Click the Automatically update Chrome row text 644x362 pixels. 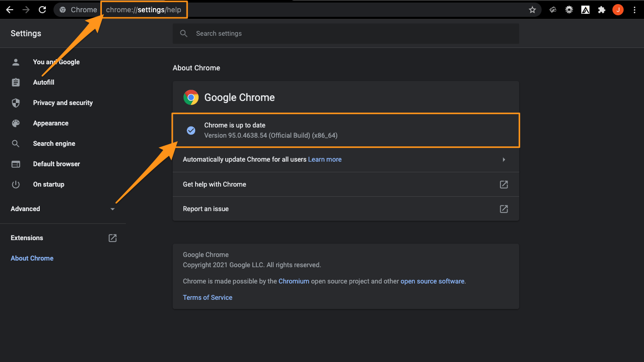point(245,159)
